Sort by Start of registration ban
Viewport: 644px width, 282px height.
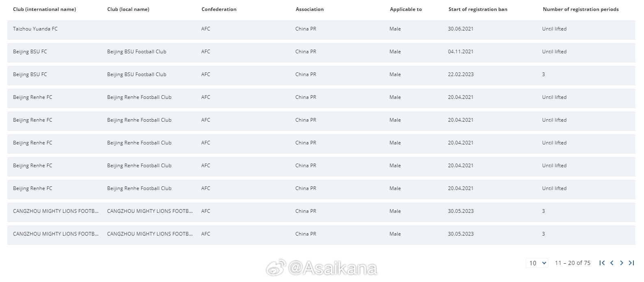tap(478, 9)
